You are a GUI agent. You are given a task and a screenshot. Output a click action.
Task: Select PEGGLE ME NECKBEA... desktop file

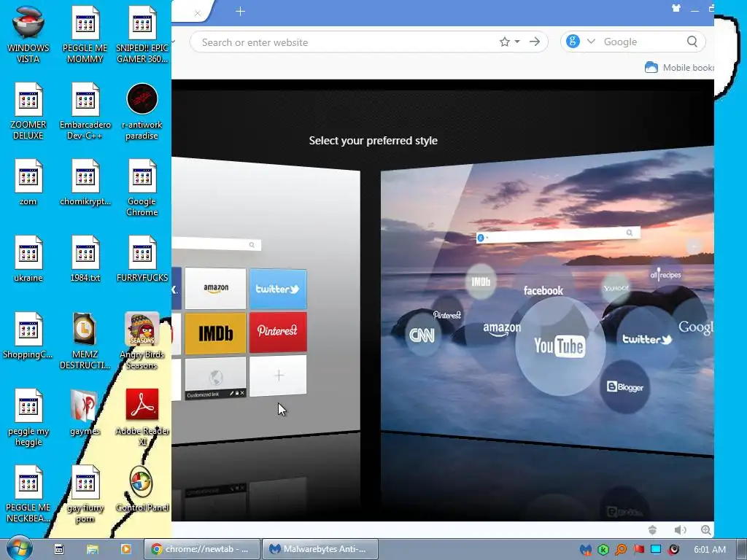(x=28, y=494)
